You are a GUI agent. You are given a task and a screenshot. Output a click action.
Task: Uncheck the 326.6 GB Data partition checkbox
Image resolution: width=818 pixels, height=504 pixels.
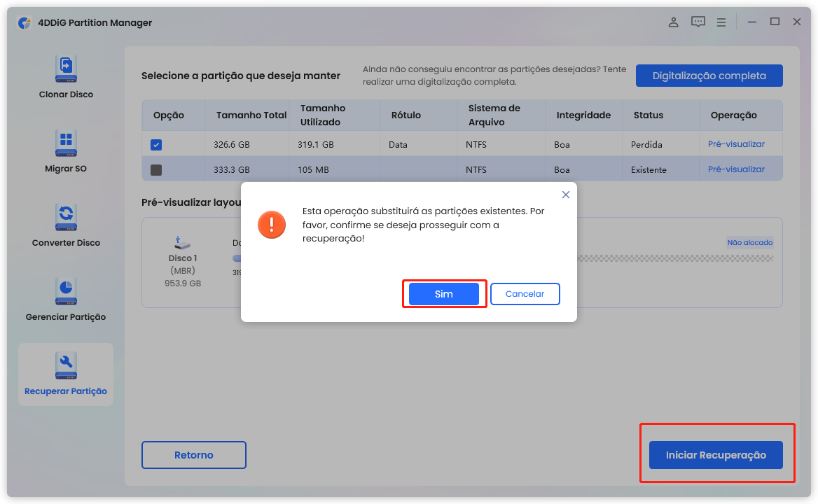coord(156,145)
